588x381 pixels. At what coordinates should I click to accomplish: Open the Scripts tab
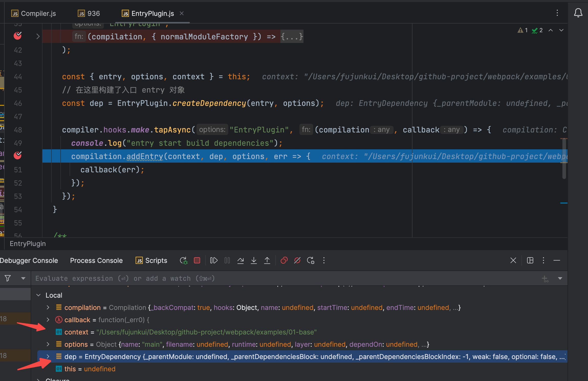[151, 261]
